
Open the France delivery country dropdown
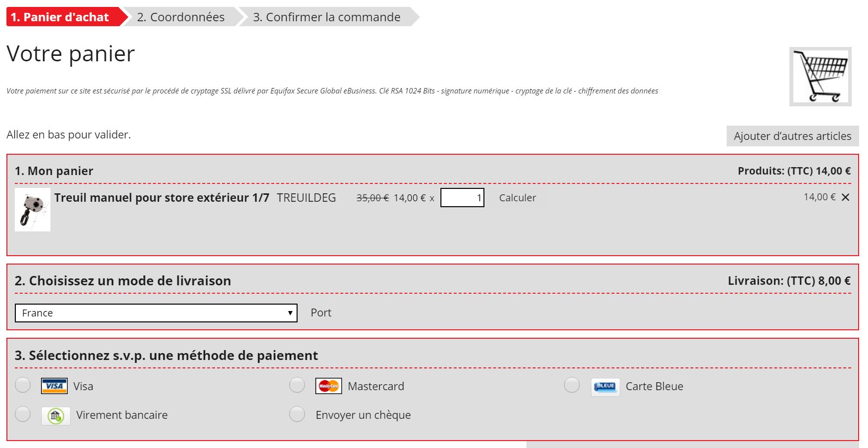pyautogui.click(x=156, y=313)
